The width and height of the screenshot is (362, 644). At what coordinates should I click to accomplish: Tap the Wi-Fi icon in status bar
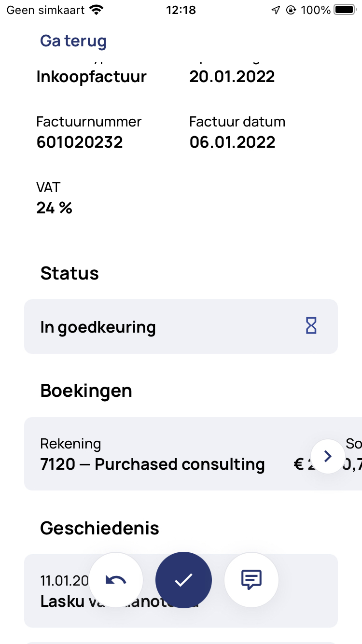point(97,10)
